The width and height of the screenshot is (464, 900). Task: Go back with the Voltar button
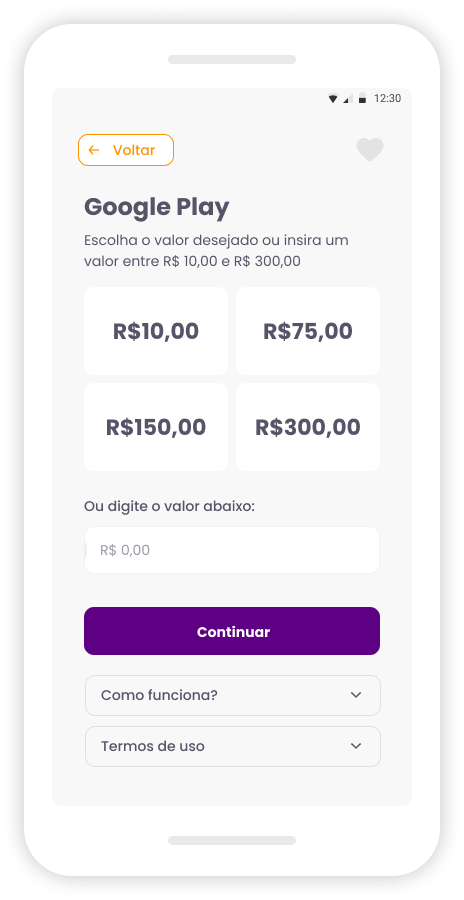pyautogui.click(x=126, y=150)
